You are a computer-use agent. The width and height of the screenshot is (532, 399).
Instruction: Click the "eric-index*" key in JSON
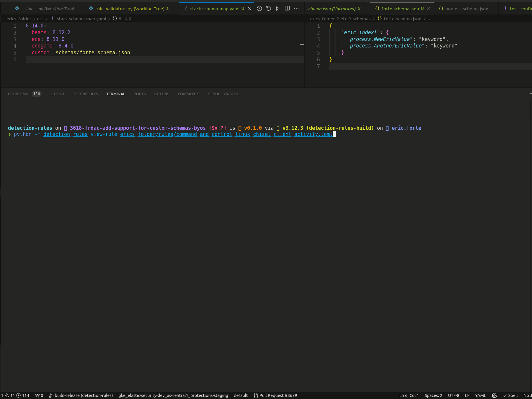[360, 32]
